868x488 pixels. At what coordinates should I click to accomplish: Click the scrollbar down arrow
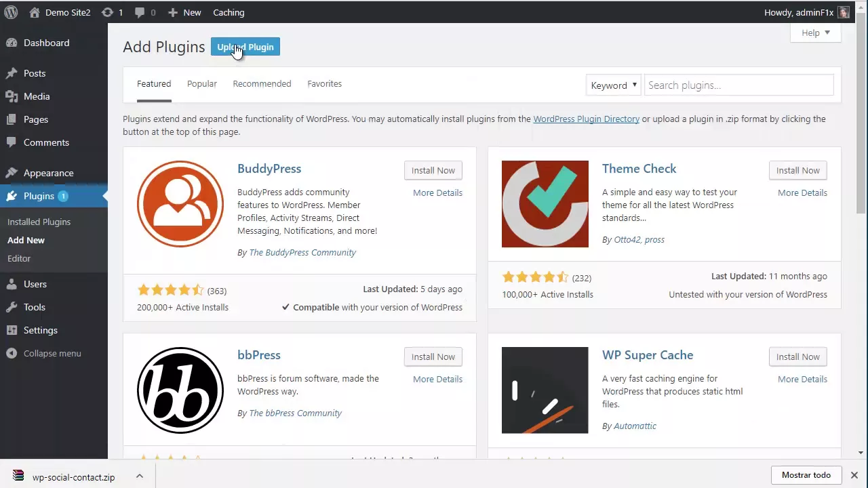(x=861, y=453)
